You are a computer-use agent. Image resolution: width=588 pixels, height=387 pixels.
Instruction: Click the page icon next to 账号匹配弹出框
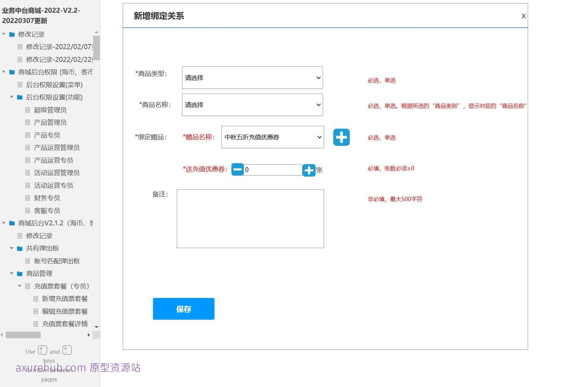tap(28, 261)
